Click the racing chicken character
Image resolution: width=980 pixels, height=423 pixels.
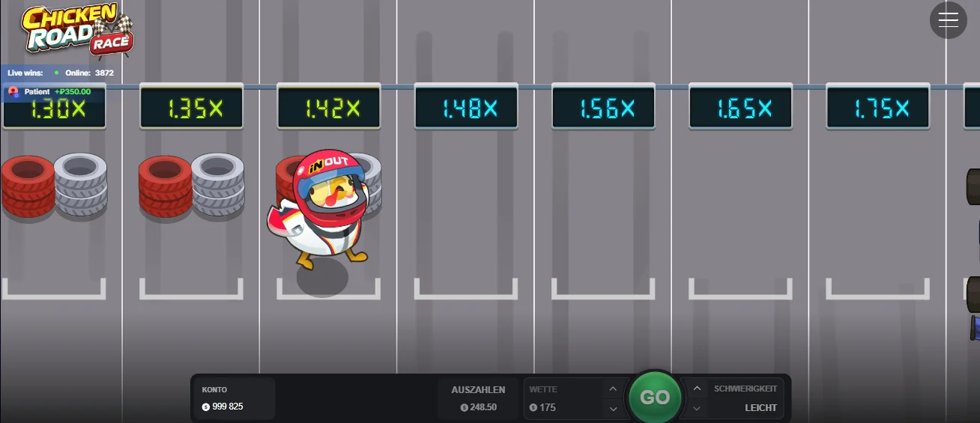pos(321,210)
